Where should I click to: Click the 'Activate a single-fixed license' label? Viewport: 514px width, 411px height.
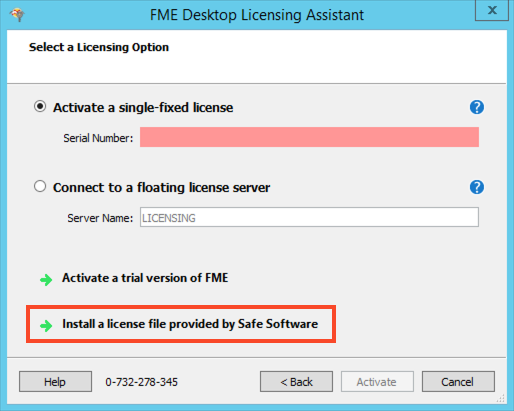[143, 108]
